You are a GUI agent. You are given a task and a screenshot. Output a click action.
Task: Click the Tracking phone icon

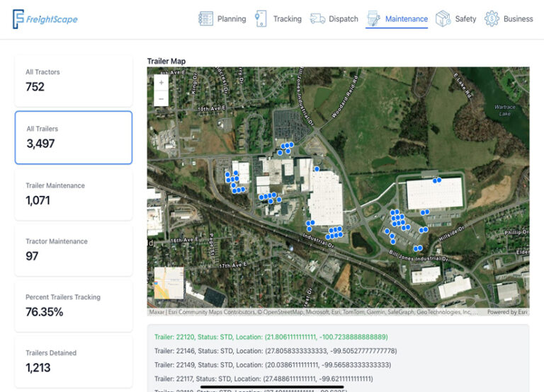[261, 18]
